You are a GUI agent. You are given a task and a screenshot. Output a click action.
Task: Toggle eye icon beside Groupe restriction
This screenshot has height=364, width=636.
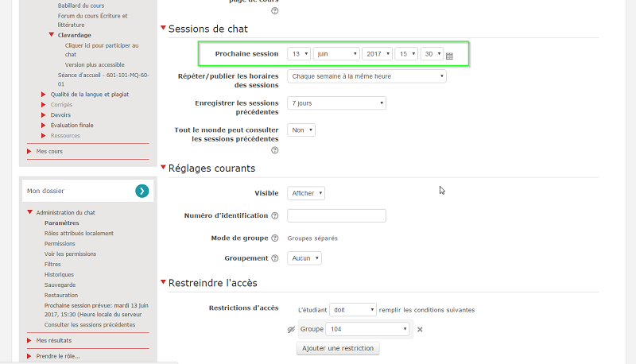(x=291, y=329)
